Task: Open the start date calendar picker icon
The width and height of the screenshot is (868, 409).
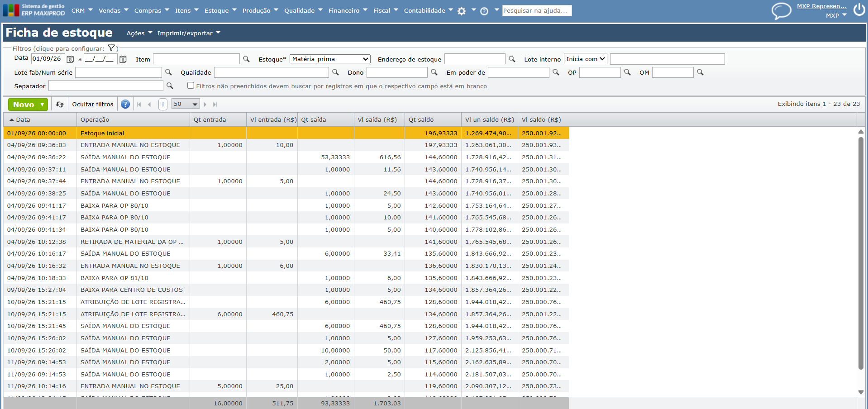Action: pyautogui.click(x=70, y=59)
